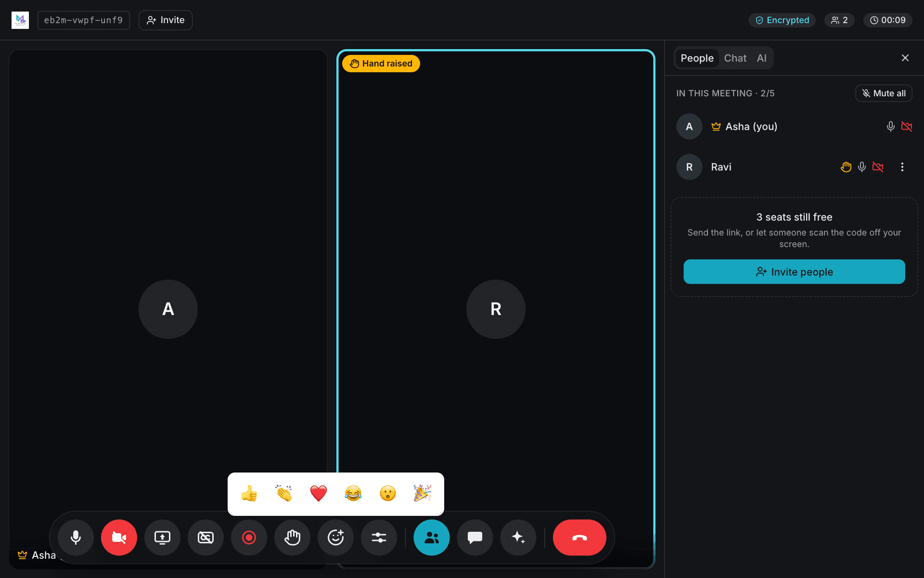Click the Hand raised badge on Ravi's tile
The height and width of the screenshot is (578, 924).
(381, 64)
